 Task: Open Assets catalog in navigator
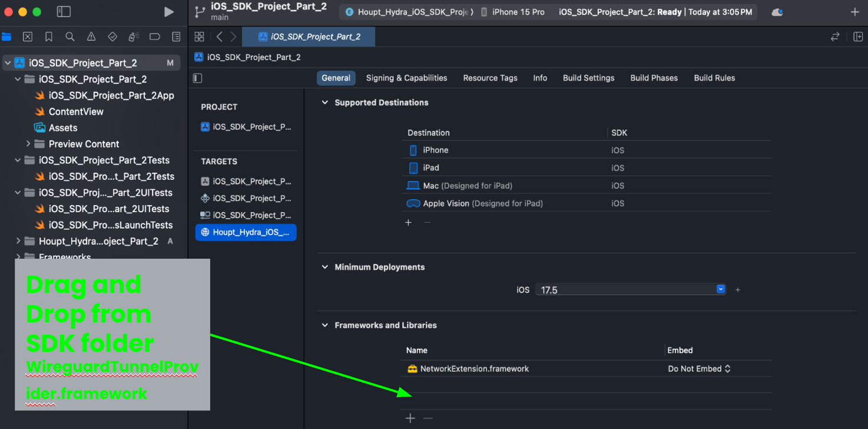(63, 128)
